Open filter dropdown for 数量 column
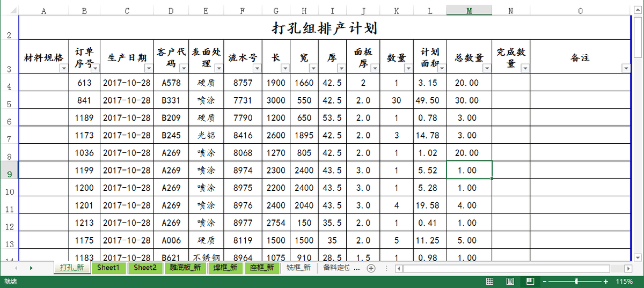644x288 pixels. (409, 68)
